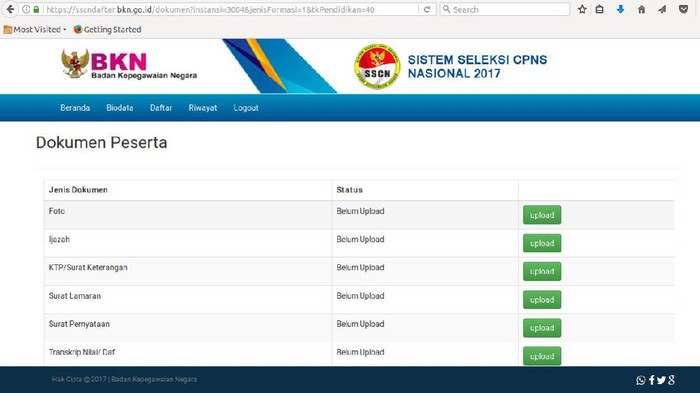
Task: Open the WhatsApp icon in the footer
Action: click(x=641, y=380)
